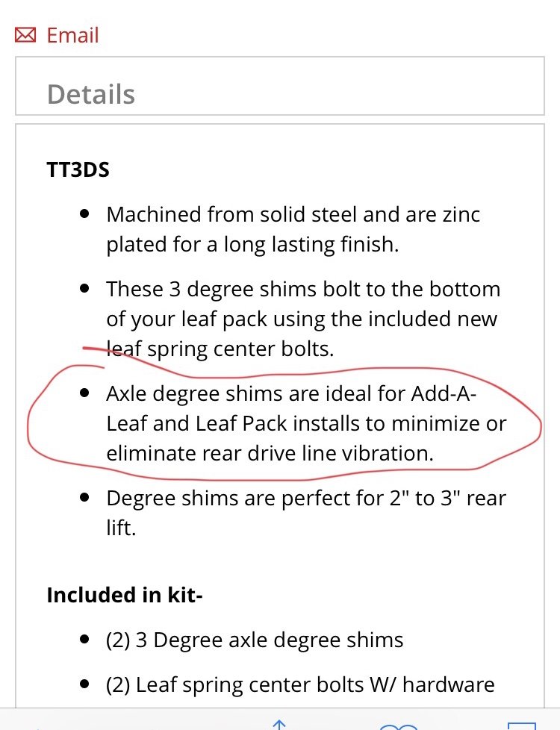Click the 'Leaf spring center bolts W/ hardware' item
The height and width of the screenshot is (730, 560).
tap(300, 684)
